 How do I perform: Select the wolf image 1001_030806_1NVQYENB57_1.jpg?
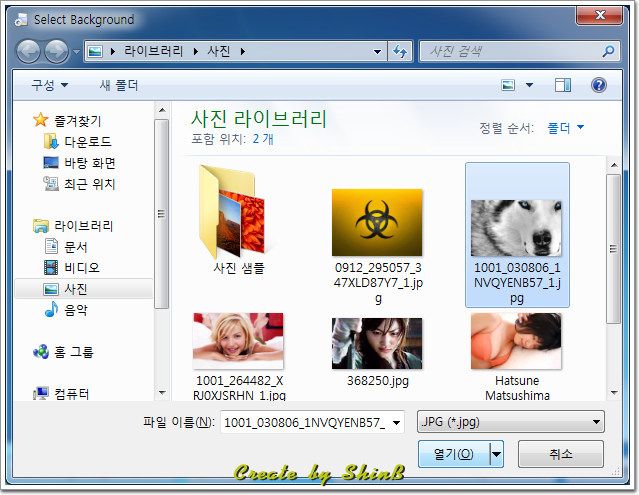click(517, 235)
